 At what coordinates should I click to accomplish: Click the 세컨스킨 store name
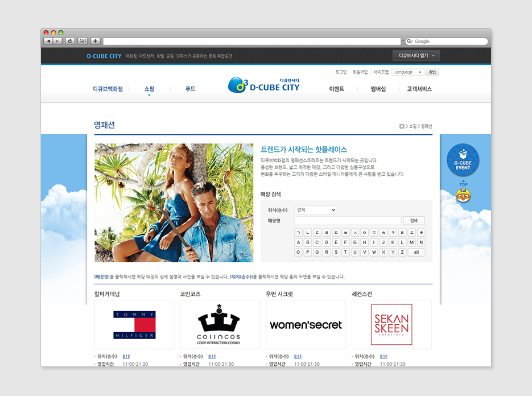coord(362,294)
